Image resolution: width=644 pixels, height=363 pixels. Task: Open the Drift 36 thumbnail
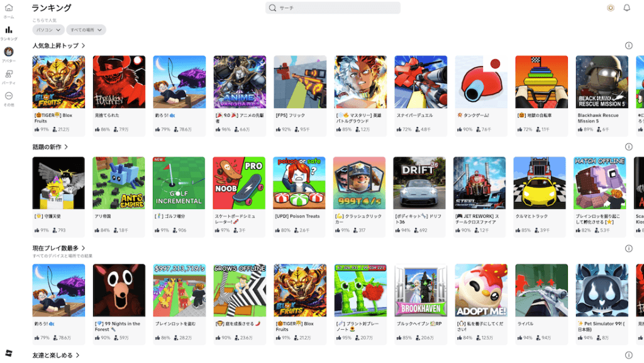(419, 182)
